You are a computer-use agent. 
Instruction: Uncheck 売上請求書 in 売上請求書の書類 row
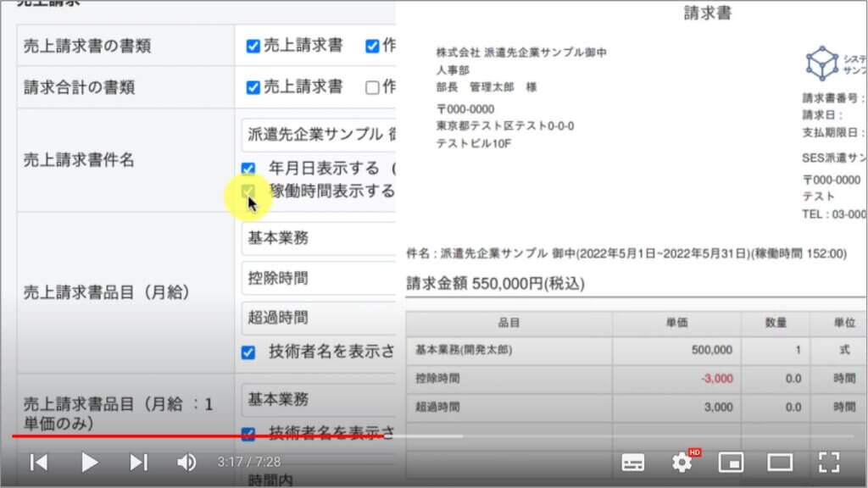(253, 46)
